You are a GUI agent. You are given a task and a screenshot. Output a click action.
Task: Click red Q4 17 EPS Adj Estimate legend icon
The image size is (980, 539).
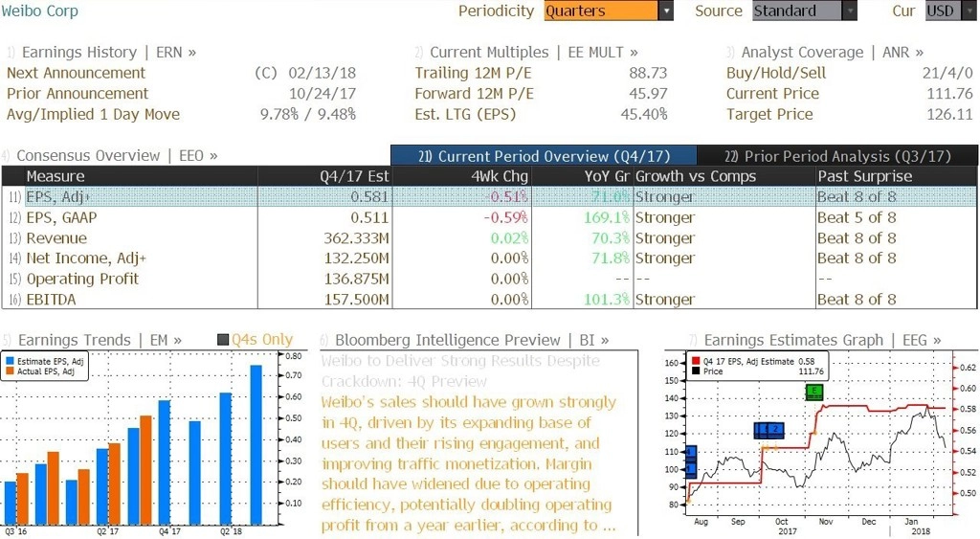point(696,362)
